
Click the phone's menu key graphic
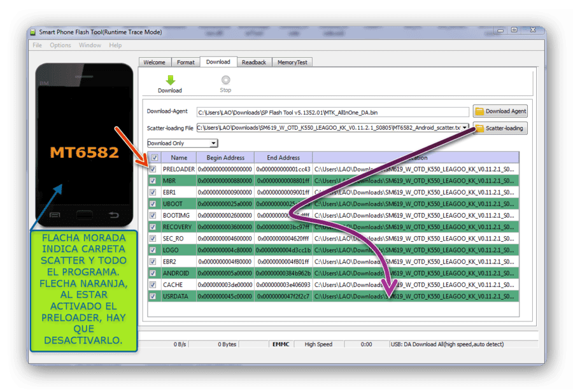(x=55, y=215)
